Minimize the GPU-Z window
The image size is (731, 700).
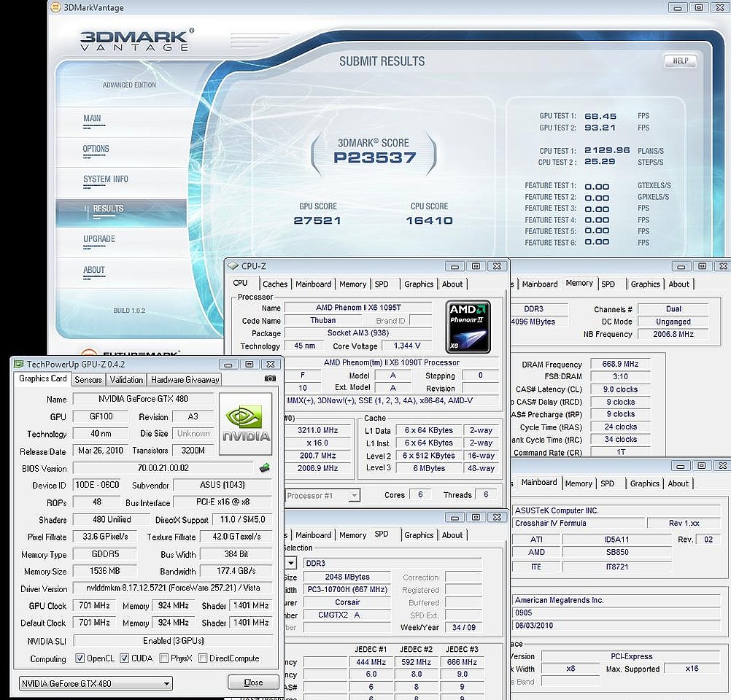(228, 364)
